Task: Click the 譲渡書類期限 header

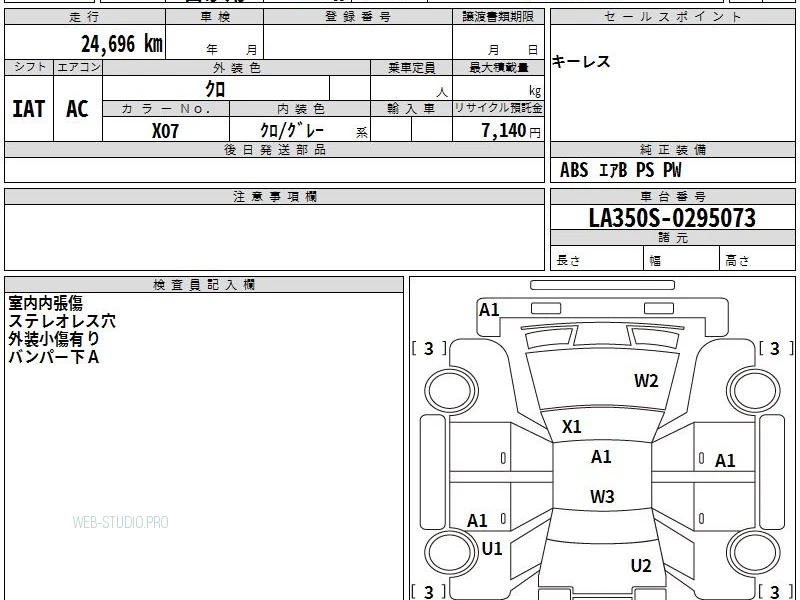Action: (x=498, y=17)
